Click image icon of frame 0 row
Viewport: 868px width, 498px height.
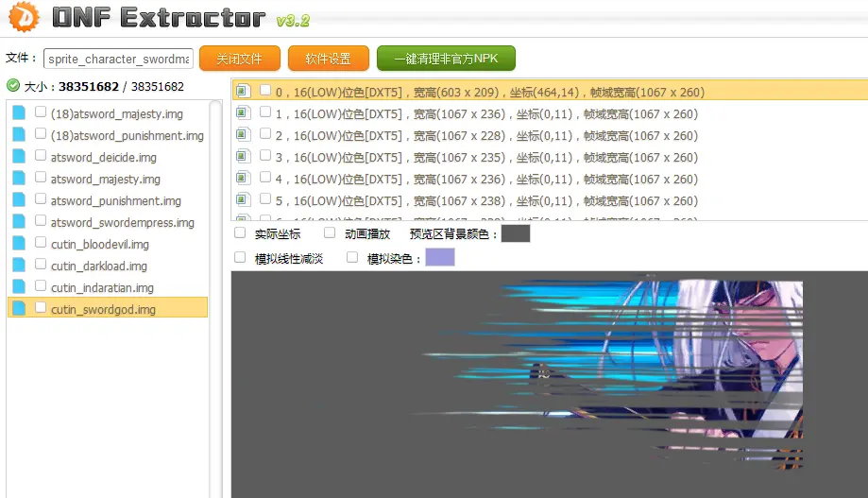[x=243, y=91]
